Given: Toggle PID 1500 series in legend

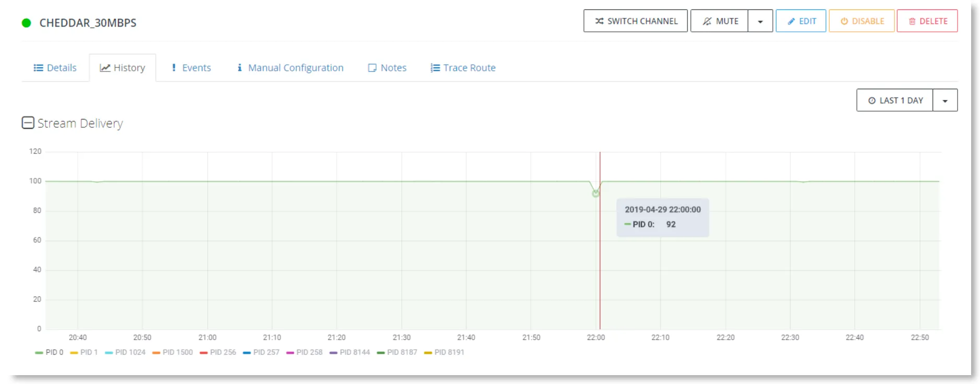Looking at the screenshot, I should 173,353.
